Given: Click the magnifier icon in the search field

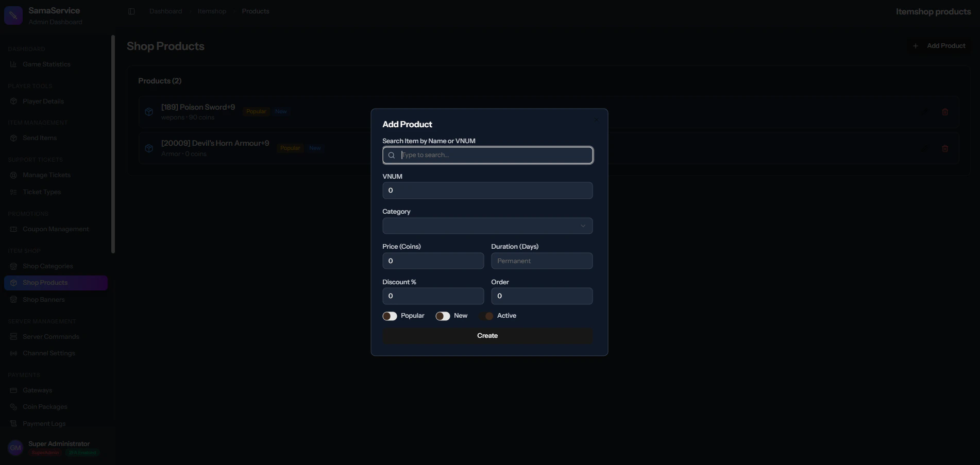Looking at the screenshot, I should pos(392,155).
